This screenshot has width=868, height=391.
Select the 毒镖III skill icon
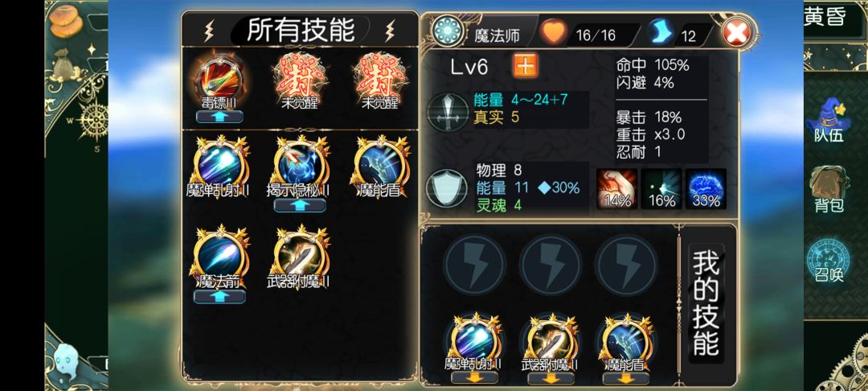(x=219, y=77)
